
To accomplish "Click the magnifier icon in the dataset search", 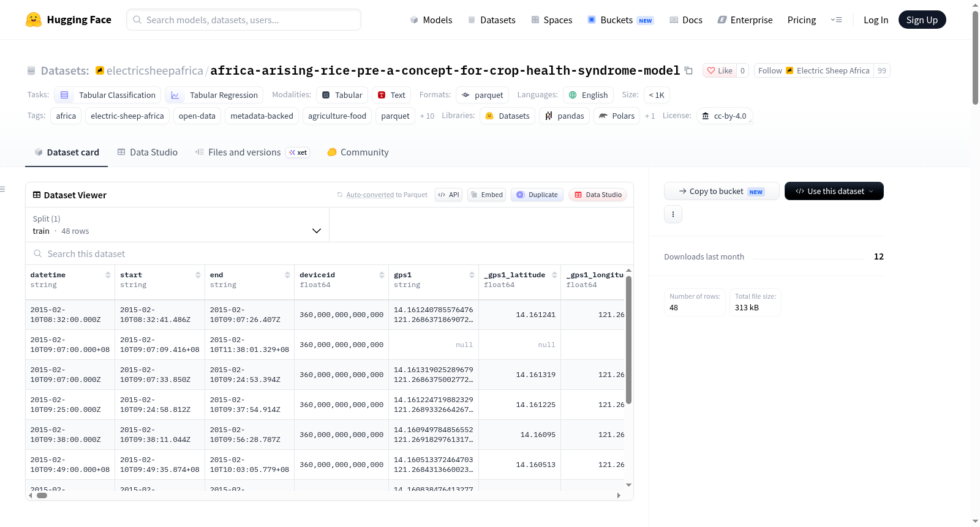I will tap(38, 253).
